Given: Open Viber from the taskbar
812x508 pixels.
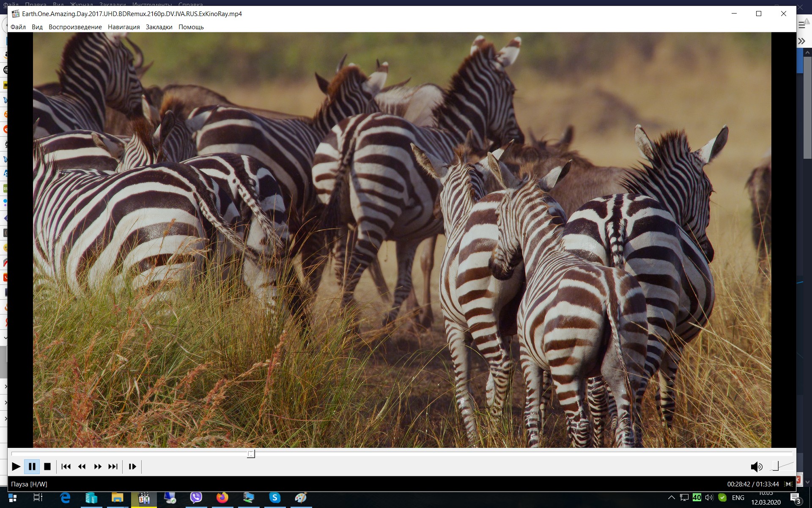Looking at the screenshot, I should click(196, 497).
